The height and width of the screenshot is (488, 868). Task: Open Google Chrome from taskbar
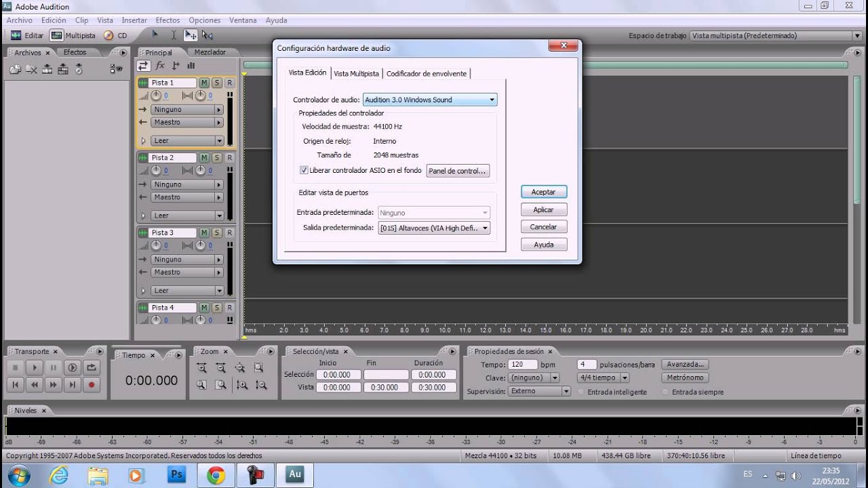(216, 475)
